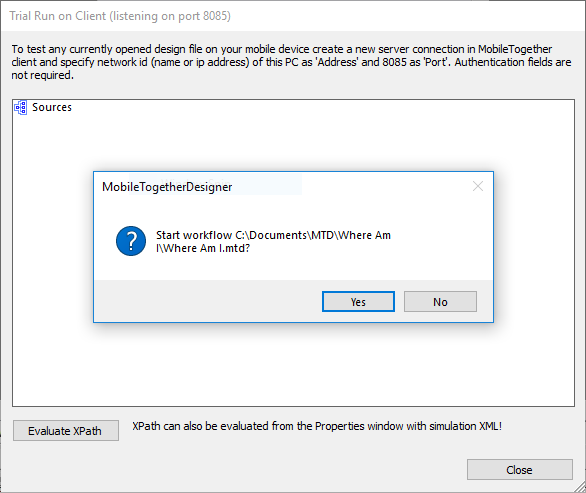
Task: Click empty space in Sources tree pane
Action: pos(293,363)
